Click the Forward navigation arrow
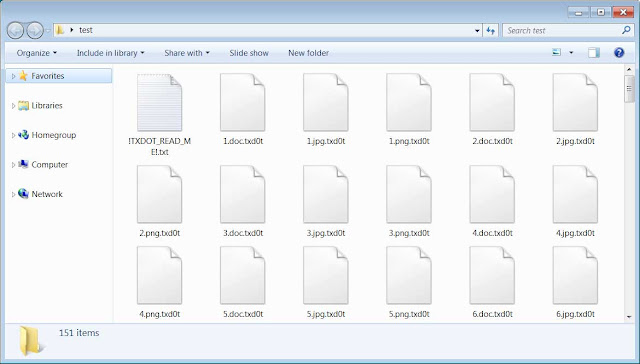This screenshot has width=640, height=364. coord(35,30)
